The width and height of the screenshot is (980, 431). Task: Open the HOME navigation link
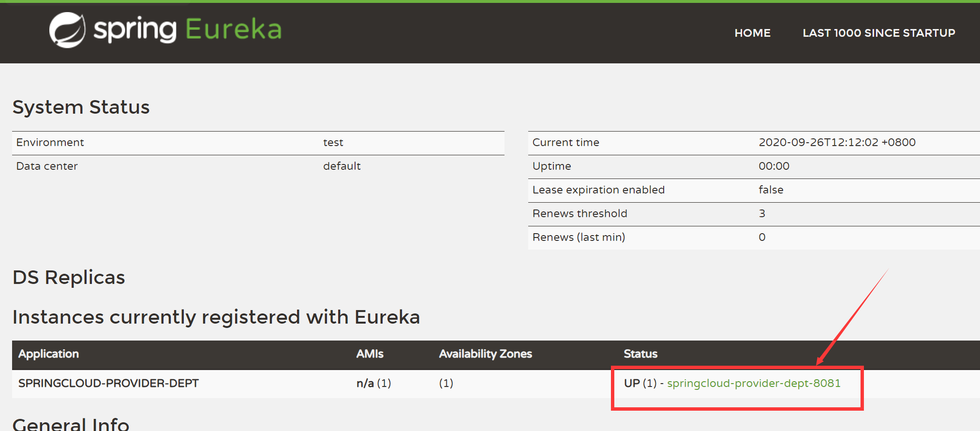[x=752, y=33]
